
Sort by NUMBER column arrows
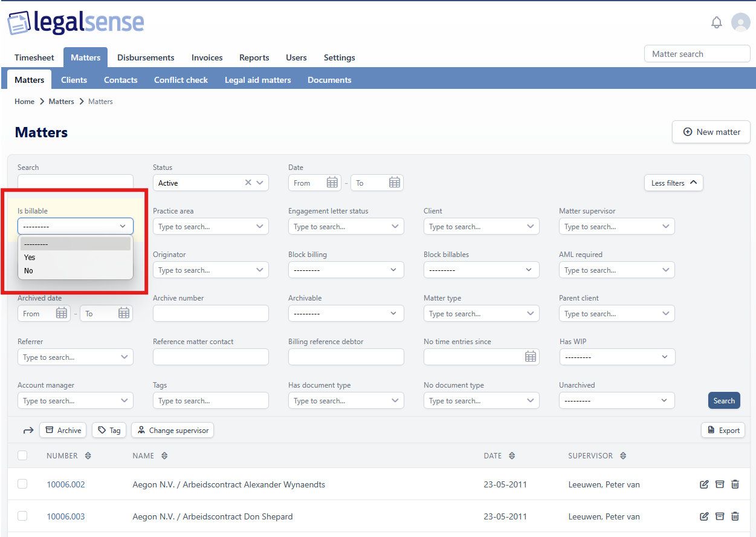tap(88, 456)
